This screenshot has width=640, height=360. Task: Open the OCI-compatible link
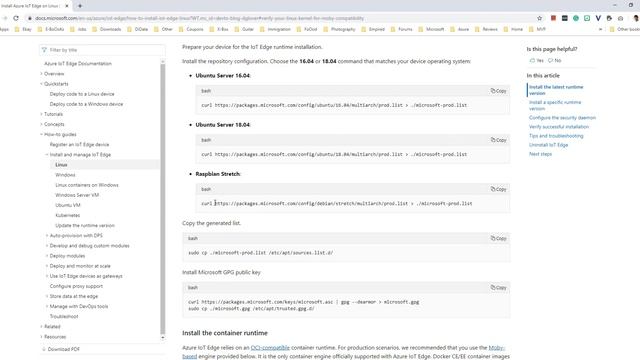pyautogui.click(x=270, y=348)
